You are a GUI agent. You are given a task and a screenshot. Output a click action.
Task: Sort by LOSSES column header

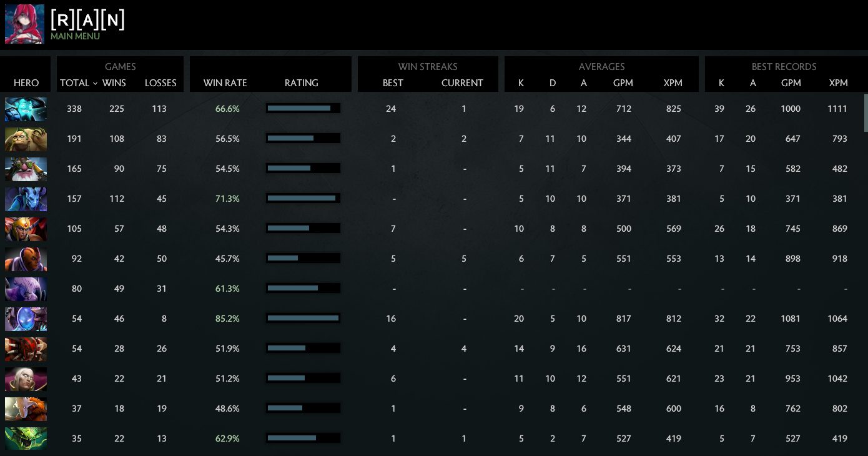(x=160, y=83)
